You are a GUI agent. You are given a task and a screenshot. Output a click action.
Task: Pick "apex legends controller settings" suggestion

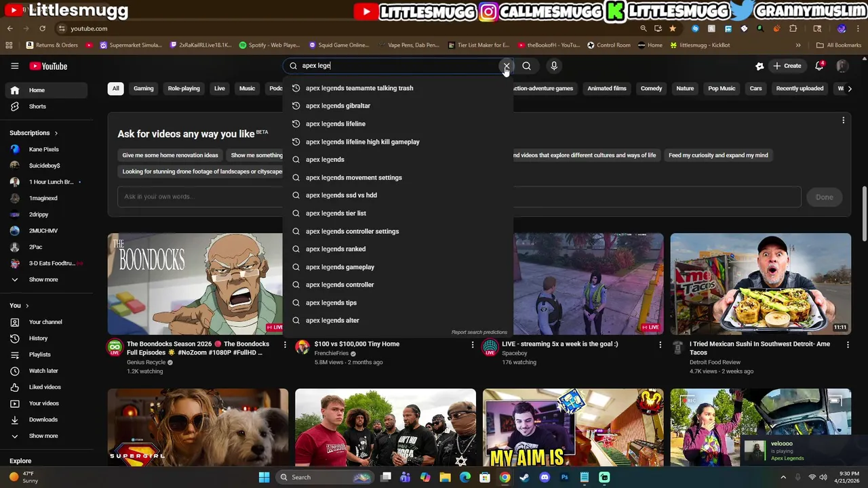[x=397, y=231]
